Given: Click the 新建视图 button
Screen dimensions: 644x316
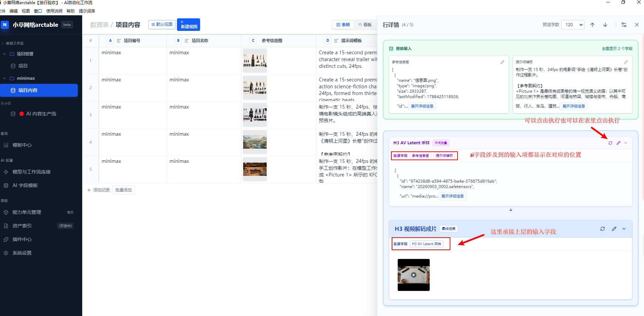Looking at the screenshot, I should (189, 24).
